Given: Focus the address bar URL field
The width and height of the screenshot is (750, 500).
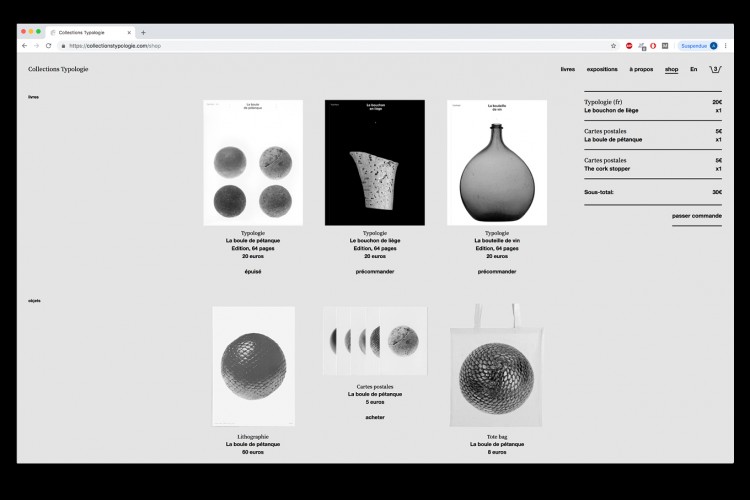Looking at the screenshot, I should click(335, 46).
